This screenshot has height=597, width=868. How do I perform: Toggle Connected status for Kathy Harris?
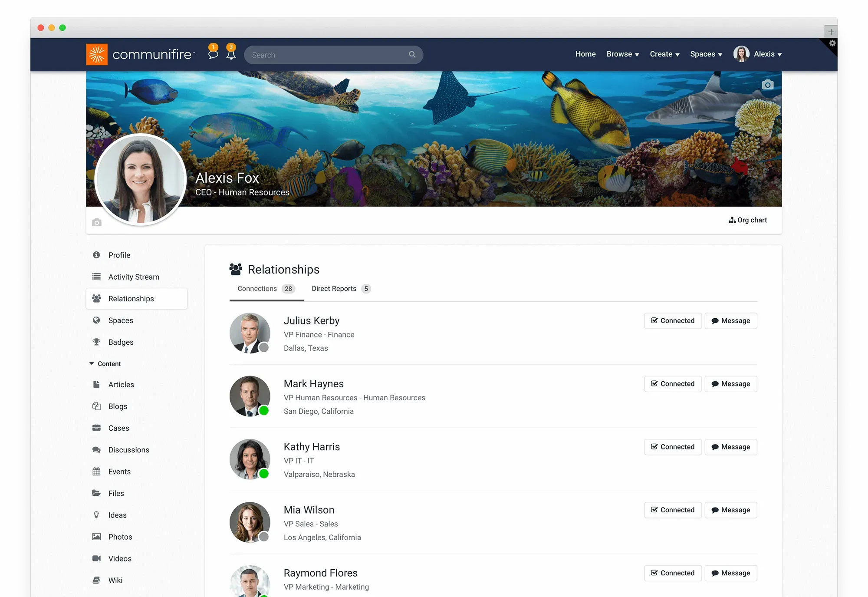click(x=673, y=447)
